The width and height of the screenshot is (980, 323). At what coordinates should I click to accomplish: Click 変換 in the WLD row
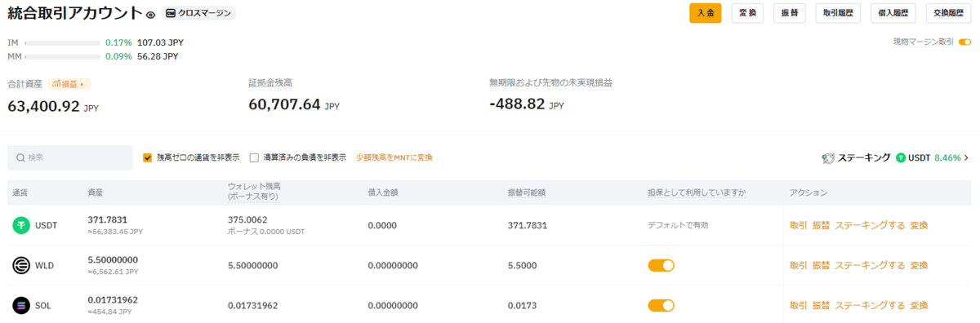tap(919, 265)
